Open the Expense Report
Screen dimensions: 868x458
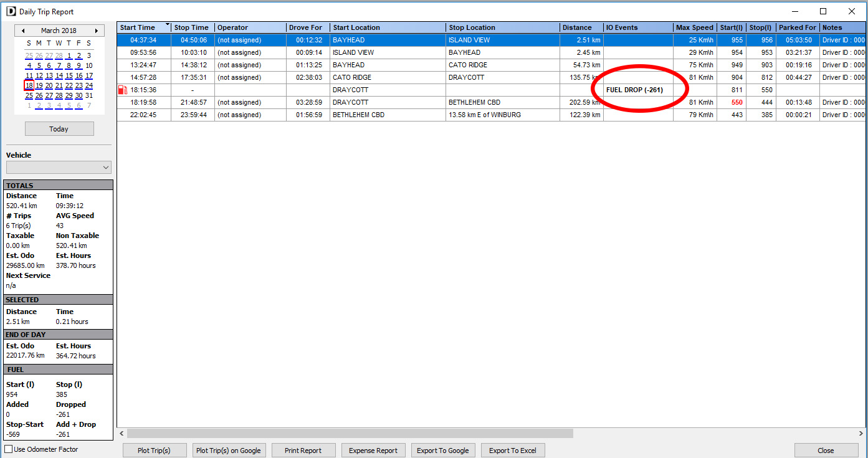coord(373,451)
